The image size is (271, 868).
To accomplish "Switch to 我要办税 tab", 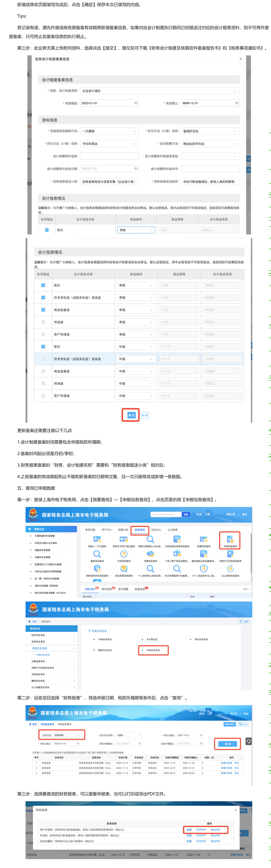I will tap(123, 530).
